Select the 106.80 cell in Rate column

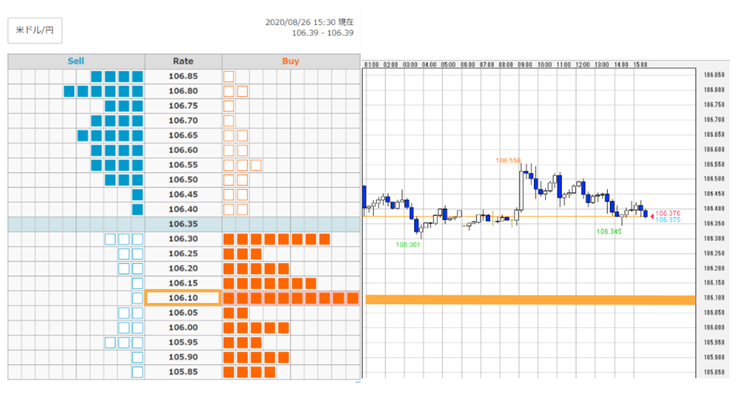click(x=183, y=91)
